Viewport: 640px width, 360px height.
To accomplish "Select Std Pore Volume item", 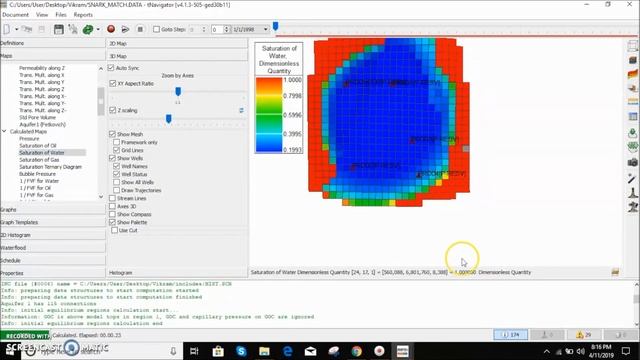I will pos(37,117).
